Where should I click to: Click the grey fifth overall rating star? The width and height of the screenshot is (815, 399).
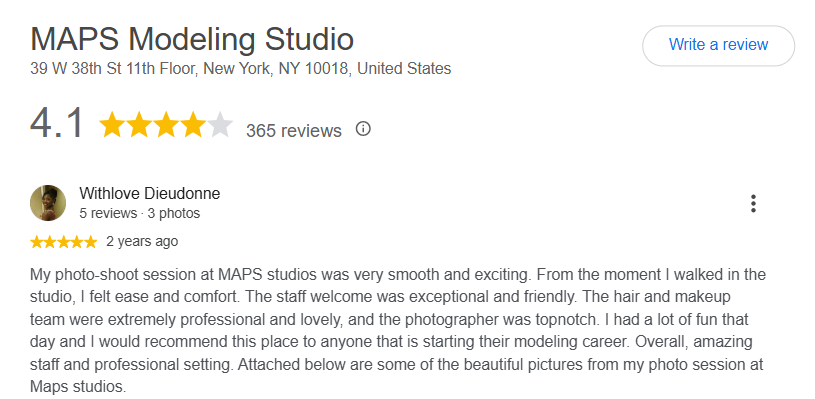[220, 125]
